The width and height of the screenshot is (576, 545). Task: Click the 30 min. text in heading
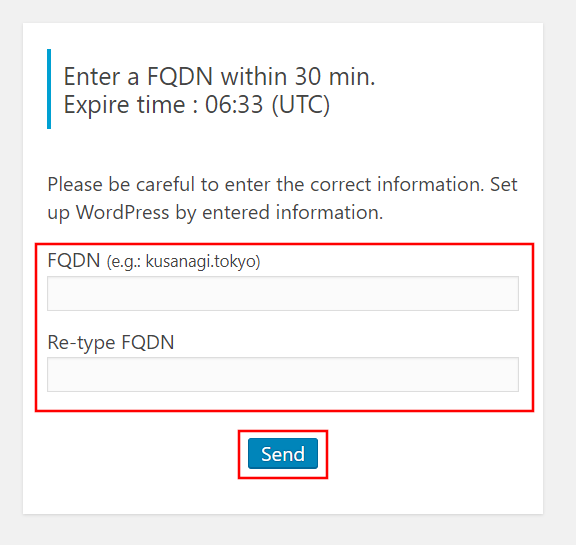(x=335, y=76)
